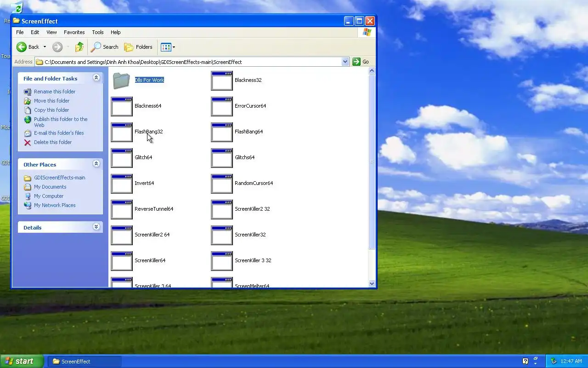The height and width of the screenshot is (368, 588).
Task: Click E-mail this folder's files link
Action: 59,133
